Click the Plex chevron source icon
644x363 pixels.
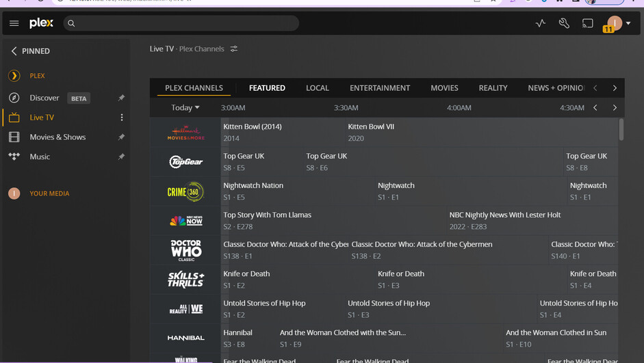click(x=14, y=75)
